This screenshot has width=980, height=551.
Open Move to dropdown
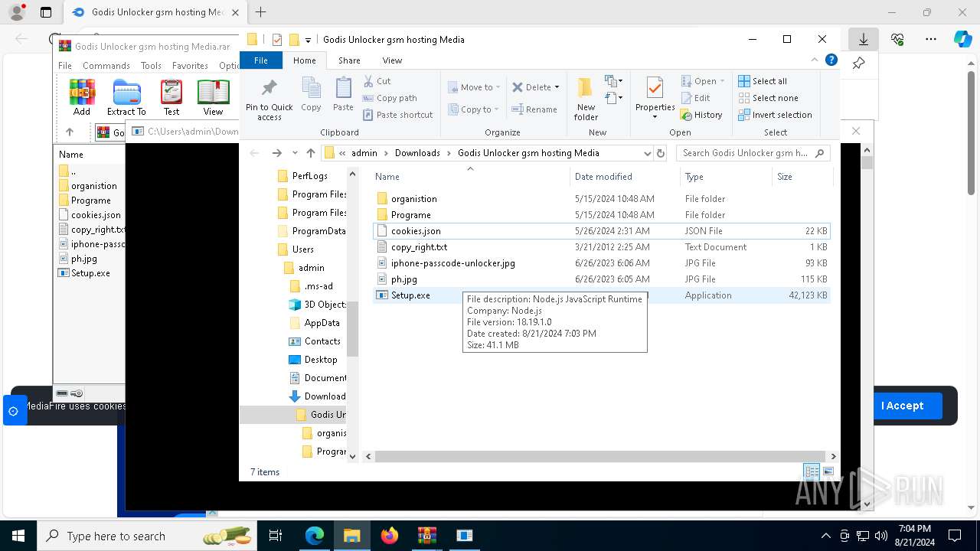(x=474, y=87)
